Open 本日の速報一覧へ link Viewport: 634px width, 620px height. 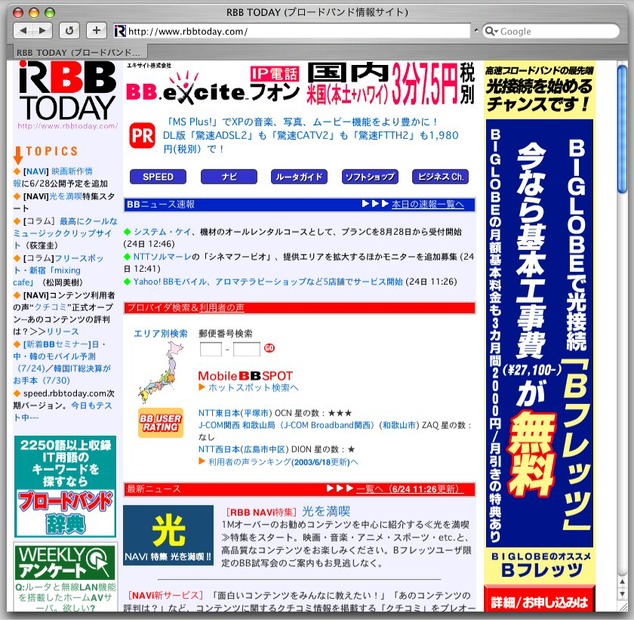(x=427, y=204)
